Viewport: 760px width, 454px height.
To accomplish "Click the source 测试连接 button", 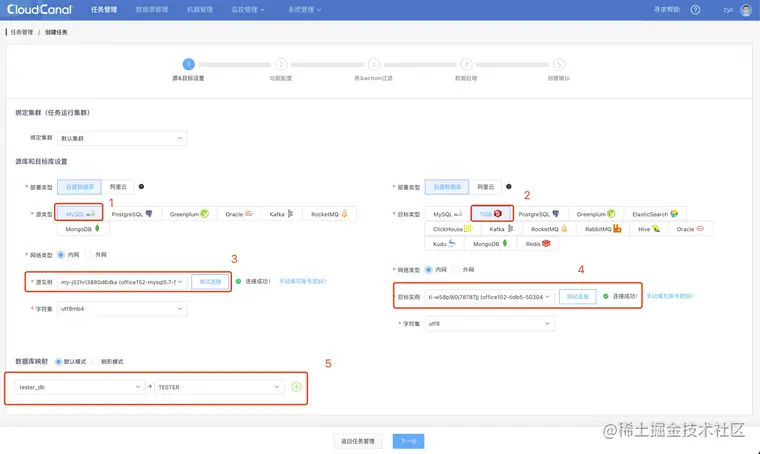I will (210, 282).
